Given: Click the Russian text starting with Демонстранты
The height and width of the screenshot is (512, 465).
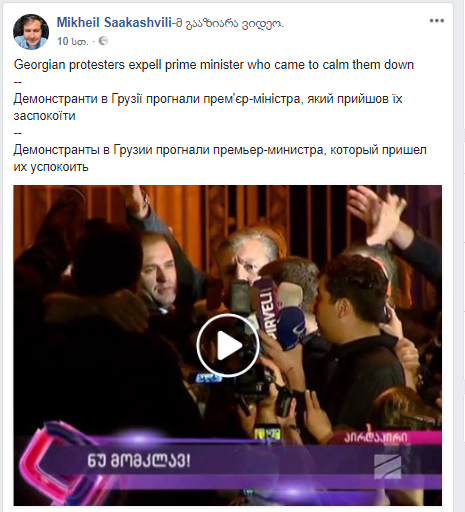Looking at the screenshot, I should pos(220,158).
